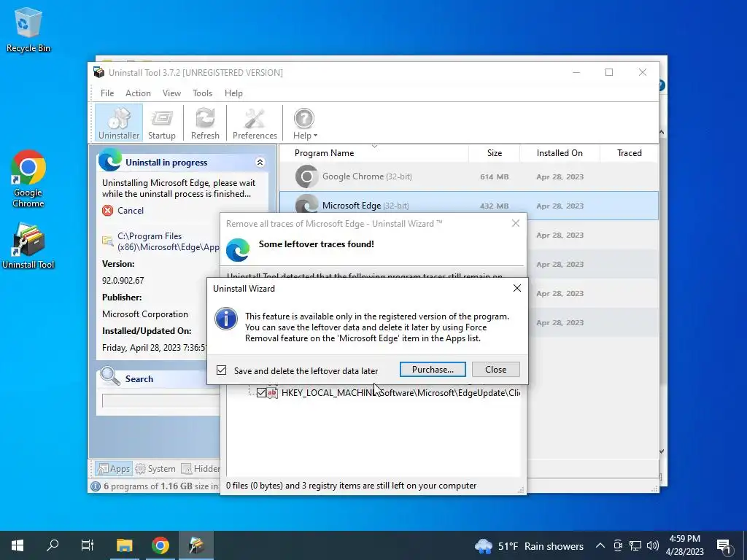Cancel the Microsoft Edge uninstall
This screenshot has width=747, height=560.
[x=123, y=211]
